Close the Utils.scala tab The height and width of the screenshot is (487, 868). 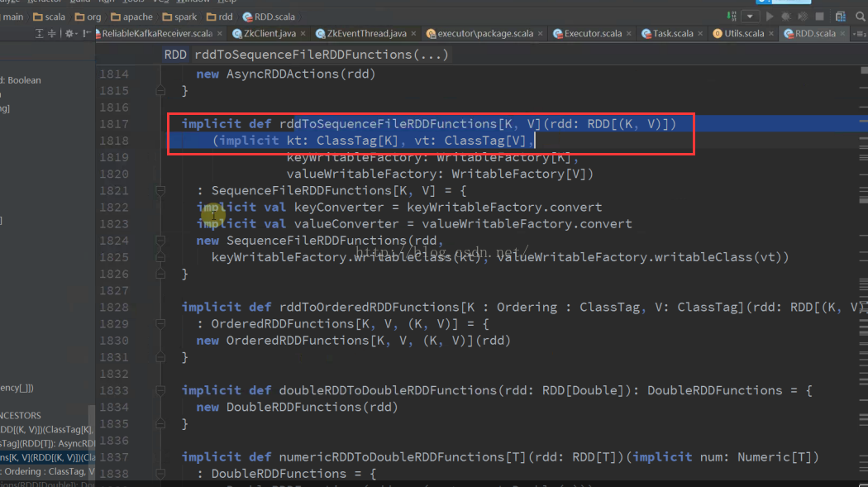coord(771,34)
